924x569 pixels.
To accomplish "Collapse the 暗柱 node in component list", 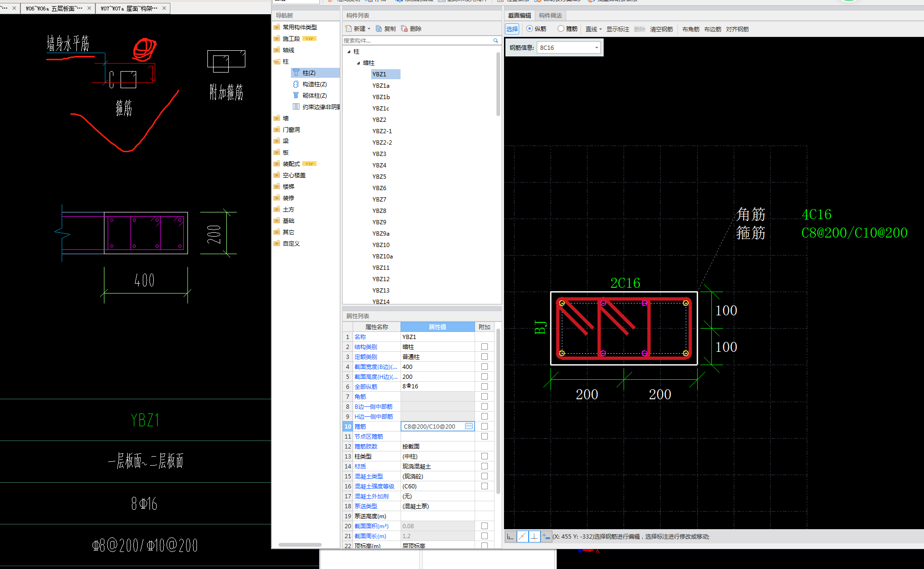I will [358, 63].
